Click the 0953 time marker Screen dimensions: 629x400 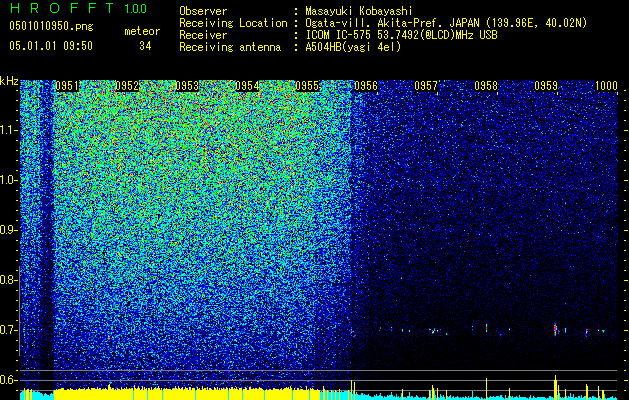187,86
